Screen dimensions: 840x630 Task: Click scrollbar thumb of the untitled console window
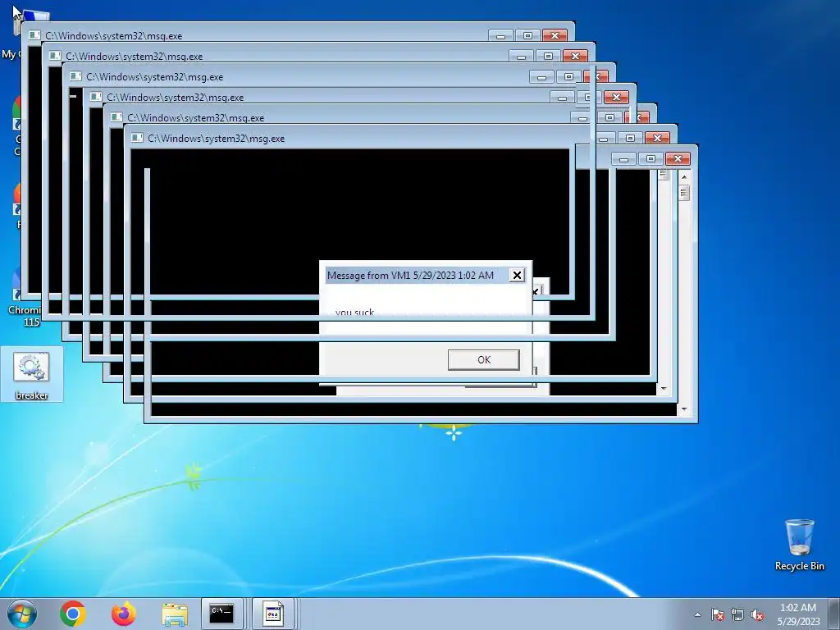tap(684, 192)
